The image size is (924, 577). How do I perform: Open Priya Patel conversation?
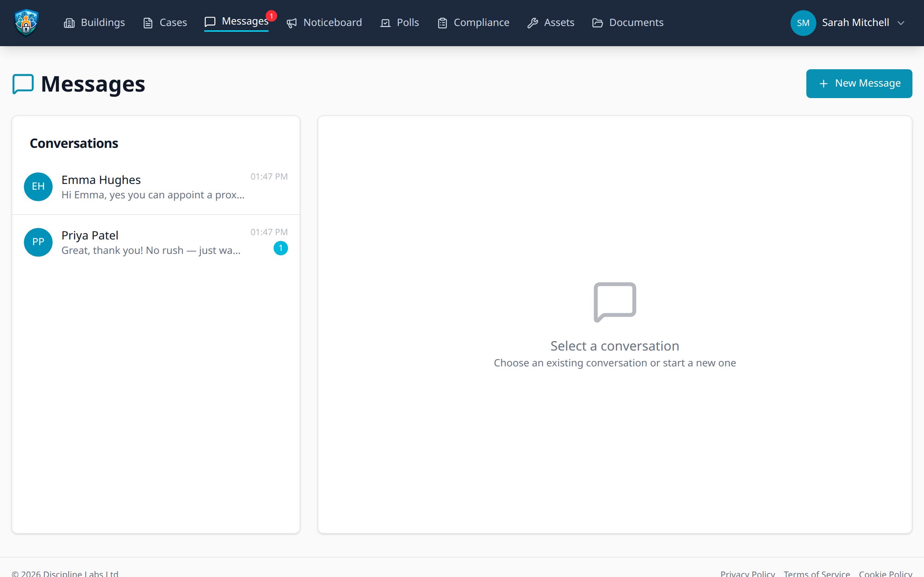click(153, 242)
